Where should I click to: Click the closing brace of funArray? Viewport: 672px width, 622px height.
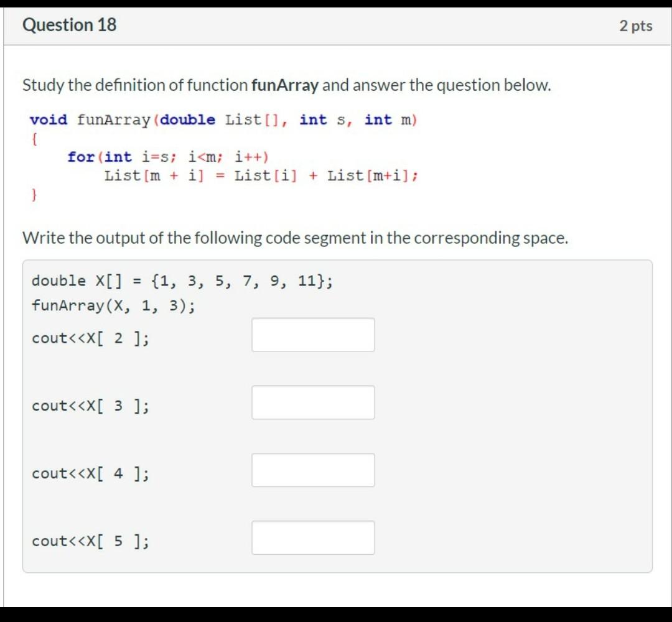coord(32,194)
